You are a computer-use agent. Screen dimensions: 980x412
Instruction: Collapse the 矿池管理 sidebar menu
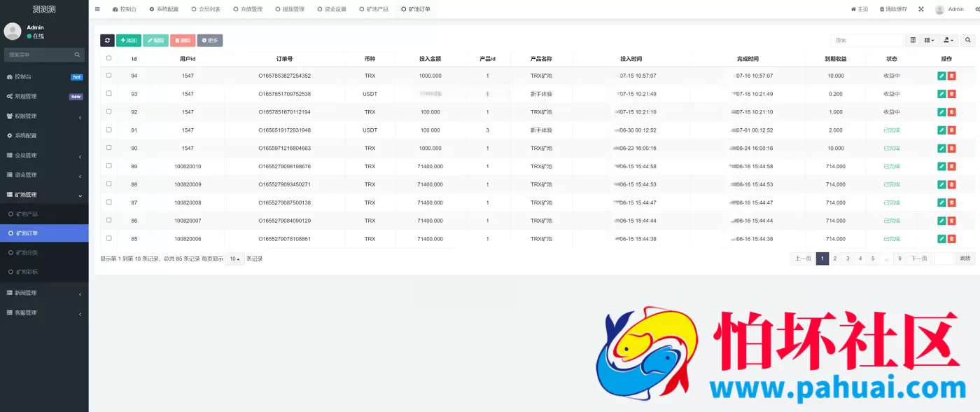pyautogui.click(x=44, y=195)
